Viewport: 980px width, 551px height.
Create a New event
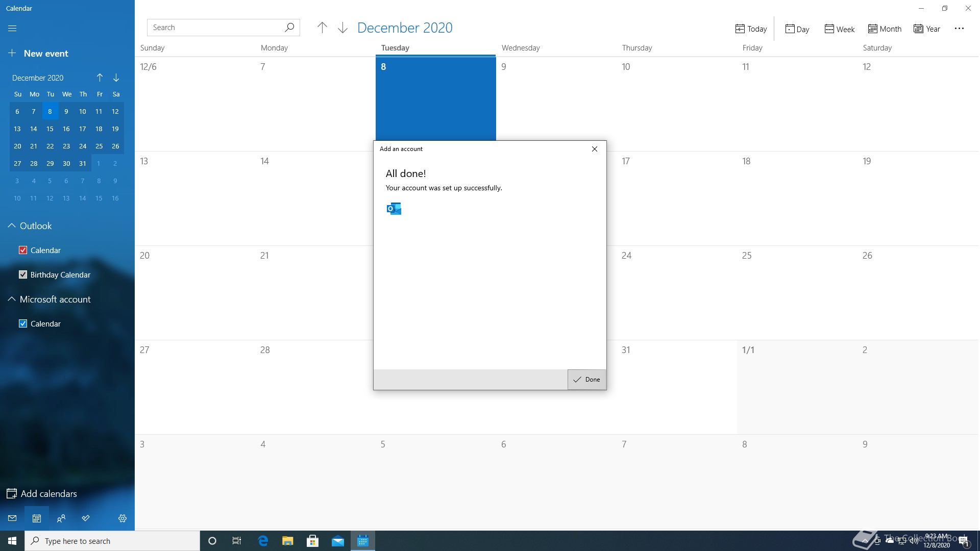(x=38, y=53)
